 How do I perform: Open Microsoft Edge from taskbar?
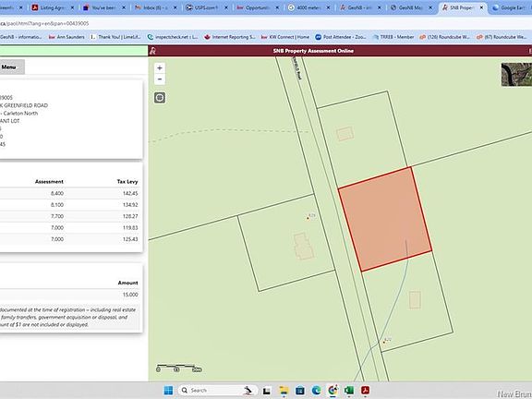point(316,391)
